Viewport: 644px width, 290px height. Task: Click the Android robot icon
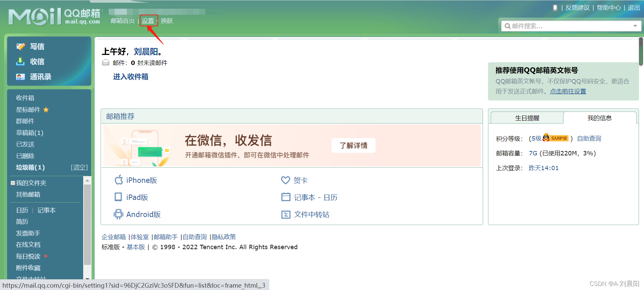(x=118, y=214)
